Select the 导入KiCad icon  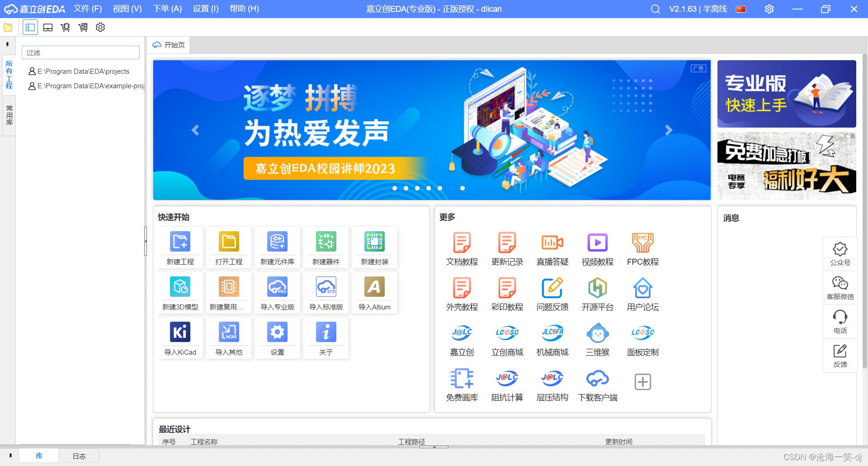click(x=180, y=332)
